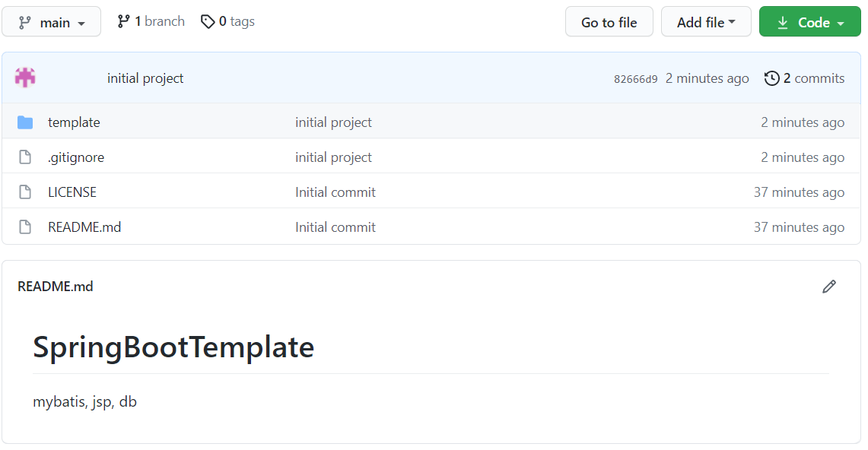Click '2 minutes ago' in .gitignore row
Viewport: 868px width, 450px height.
point(802,157)
